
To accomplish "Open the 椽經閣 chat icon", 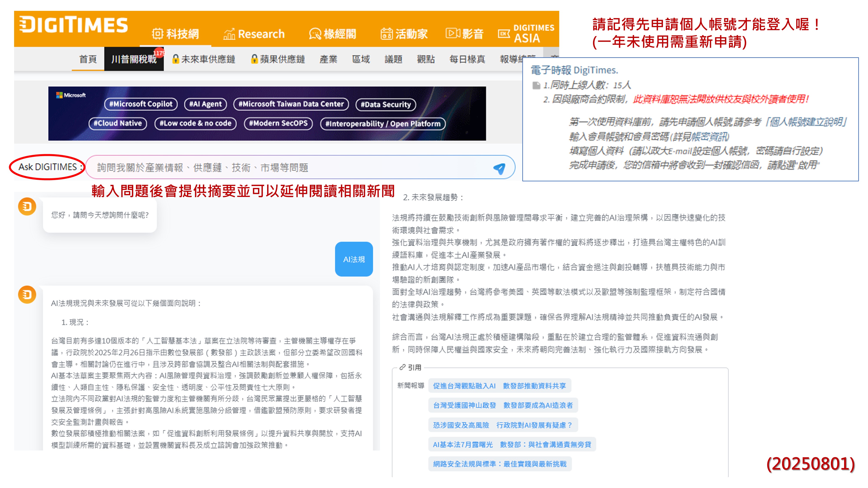I will tap(315, 34).
